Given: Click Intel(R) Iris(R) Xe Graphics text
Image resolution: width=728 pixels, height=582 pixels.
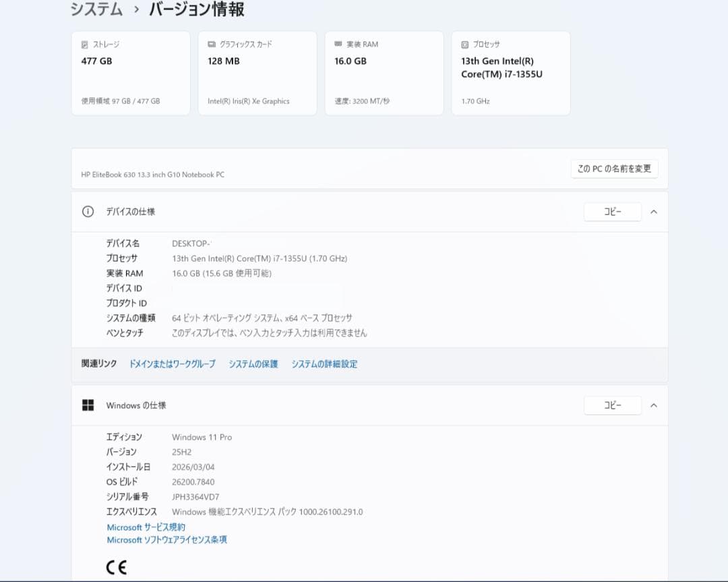Looking at the screenshot, I should click(248, 100).
